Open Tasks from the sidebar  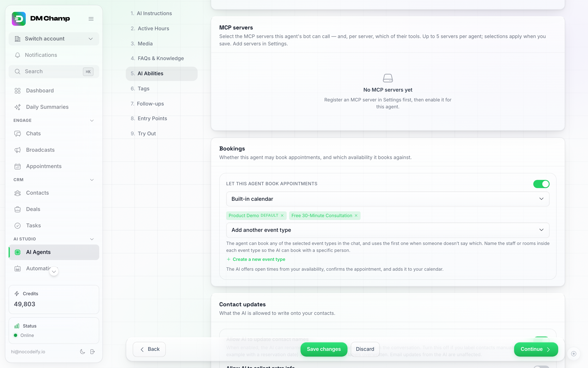click(x=54, y=226)
